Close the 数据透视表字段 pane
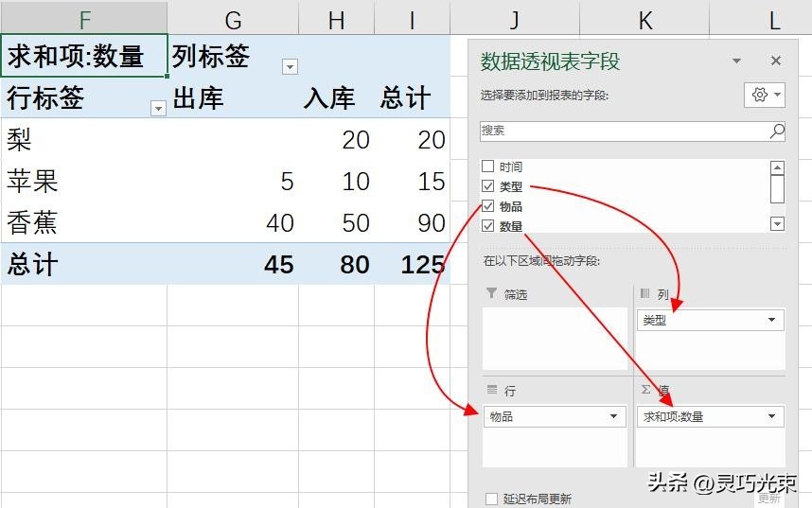The width and height of the screenshot is (812, 508). [776, 61]
